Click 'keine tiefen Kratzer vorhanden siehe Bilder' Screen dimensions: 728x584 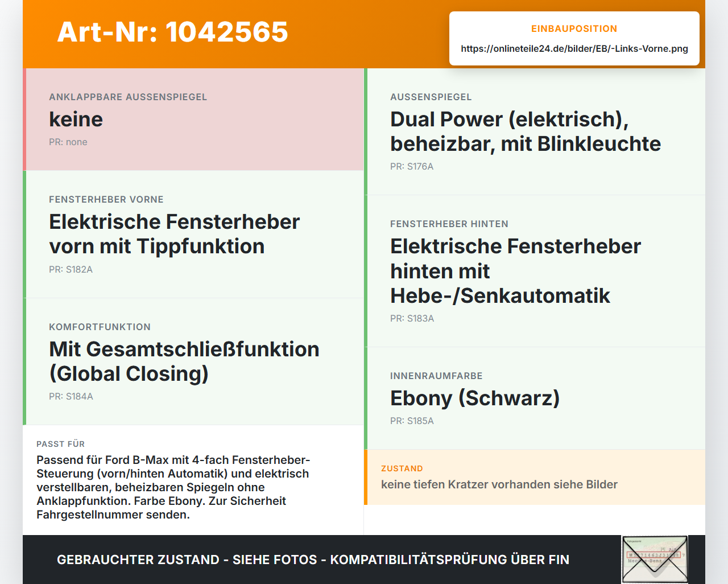pyautogui.click(x=499, y=484)
